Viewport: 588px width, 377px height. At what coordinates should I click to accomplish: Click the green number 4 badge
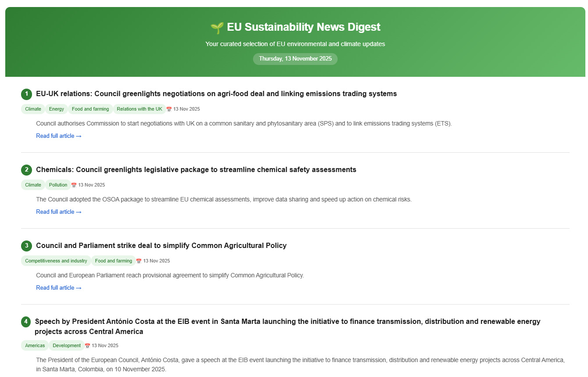click(x=26, y=322)
